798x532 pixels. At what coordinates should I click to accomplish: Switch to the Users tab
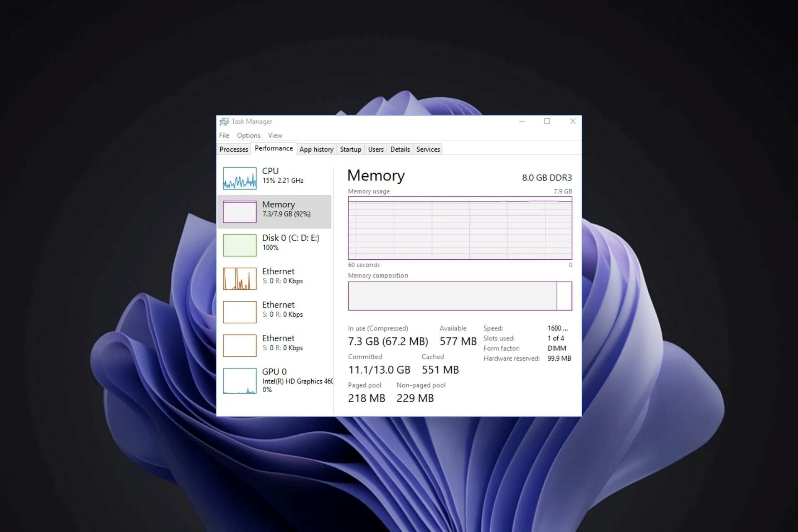pyautogui.click(x=377, y=148)
